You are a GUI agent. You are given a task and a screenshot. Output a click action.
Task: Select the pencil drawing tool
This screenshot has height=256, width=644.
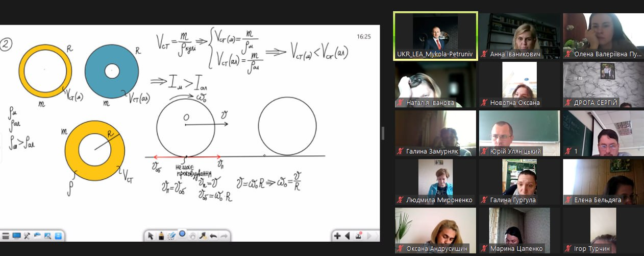(161, 236)
